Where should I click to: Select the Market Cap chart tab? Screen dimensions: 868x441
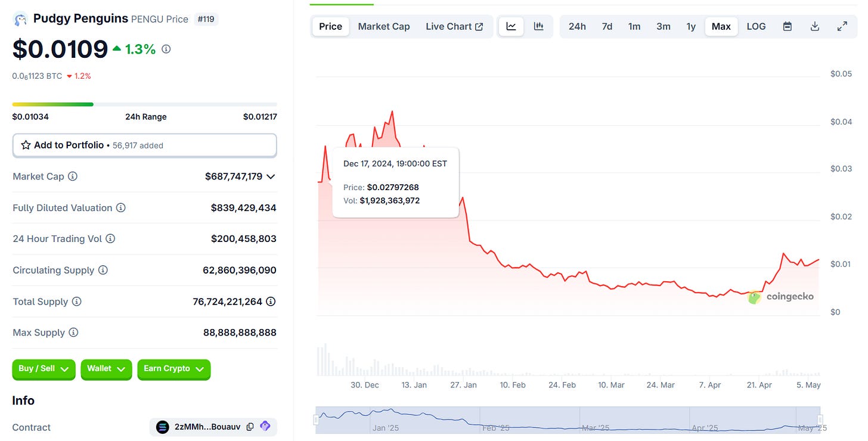(384, 26)
